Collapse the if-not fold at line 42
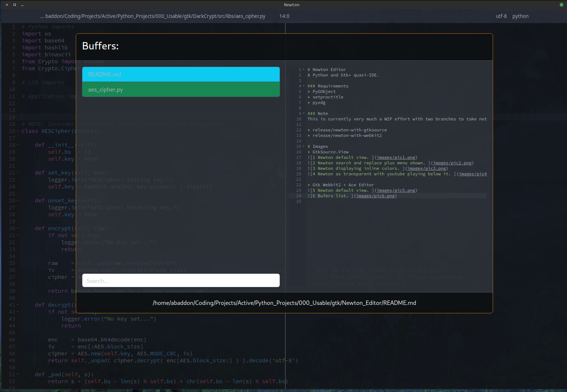 18,312
